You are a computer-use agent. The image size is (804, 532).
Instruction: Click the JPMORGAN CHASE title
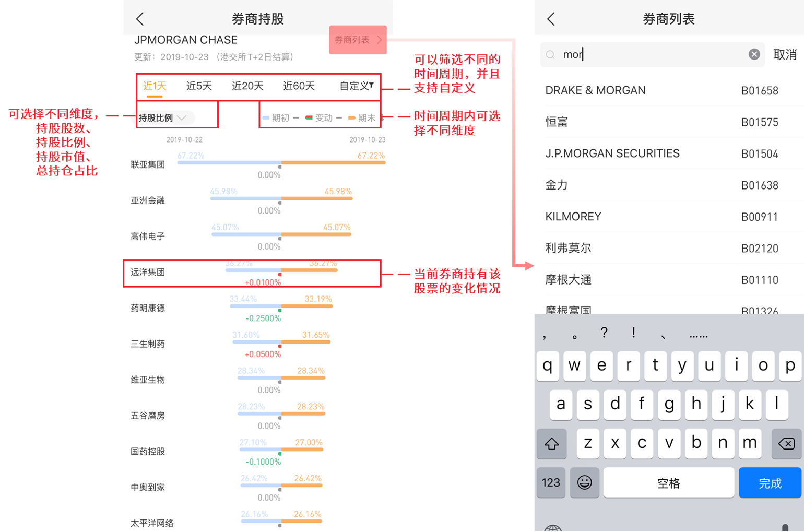(x=186, y=40)
